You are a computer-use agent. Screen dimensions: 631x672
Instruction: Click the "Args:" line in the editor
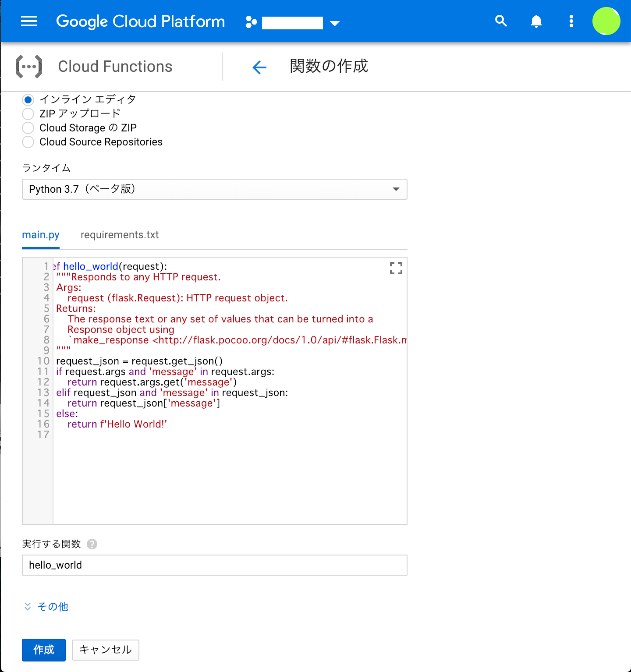pyautogui.click(x=69, y=287)
